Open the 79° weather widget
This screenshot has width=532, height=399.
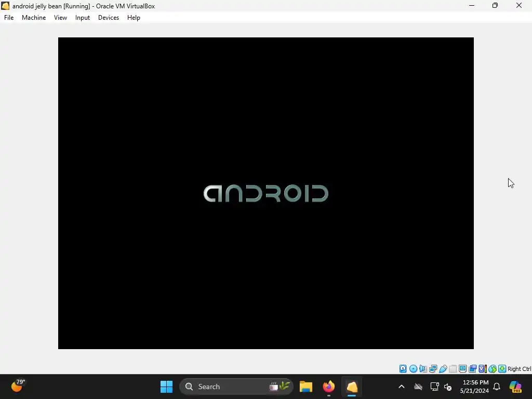[18, 385]
